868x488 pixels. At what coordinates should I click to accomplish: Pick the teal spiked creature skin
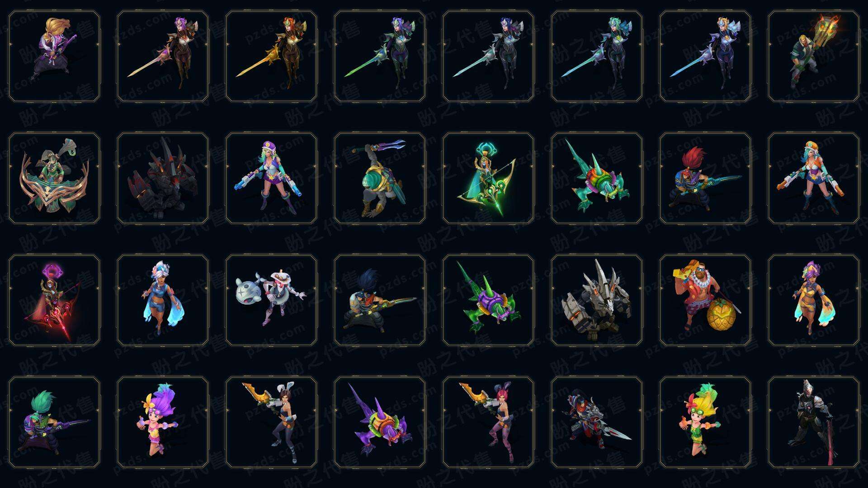(x=597, y=178)
